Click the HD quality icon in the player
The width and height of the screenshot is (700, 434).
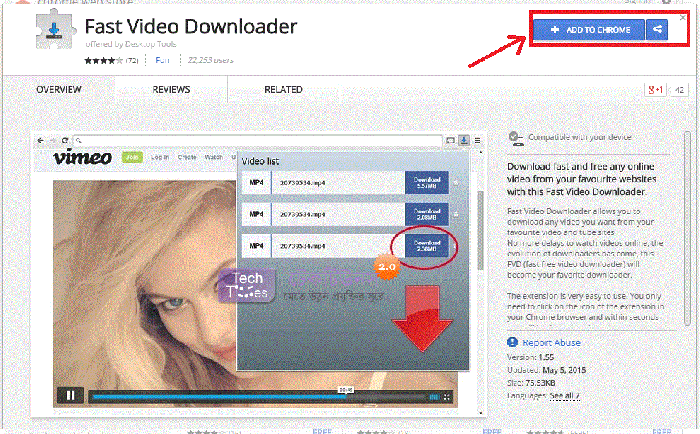(x=433, y=396)
